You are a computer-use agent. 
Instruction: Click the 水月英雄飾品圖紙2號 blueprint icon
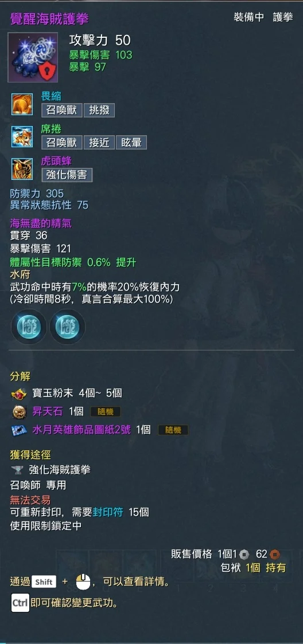click(x=19, y=430)
